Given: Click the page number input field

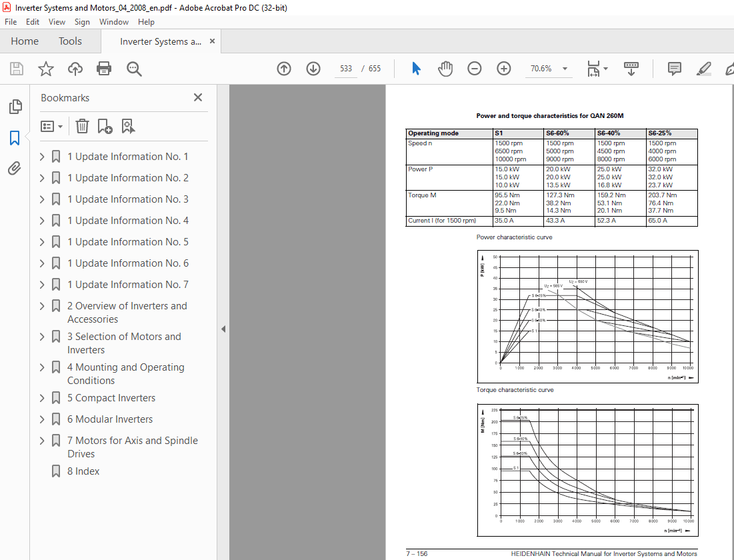Looking at the screenshot, I should pos(346,69).
